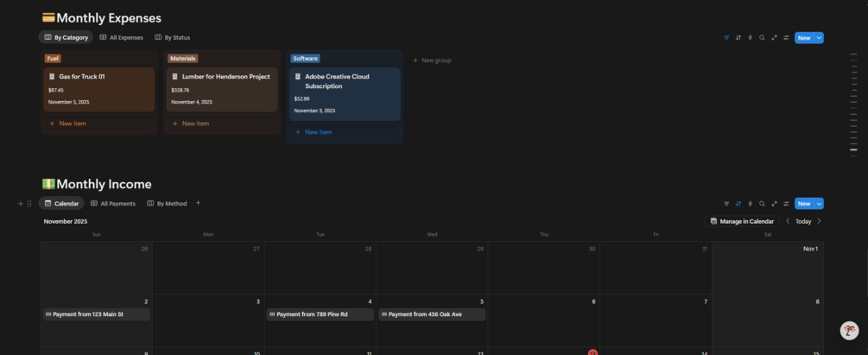868x355 pixels.
Task: Click November 3, 2025 date on Adobe card
Action: pos(314,111)
